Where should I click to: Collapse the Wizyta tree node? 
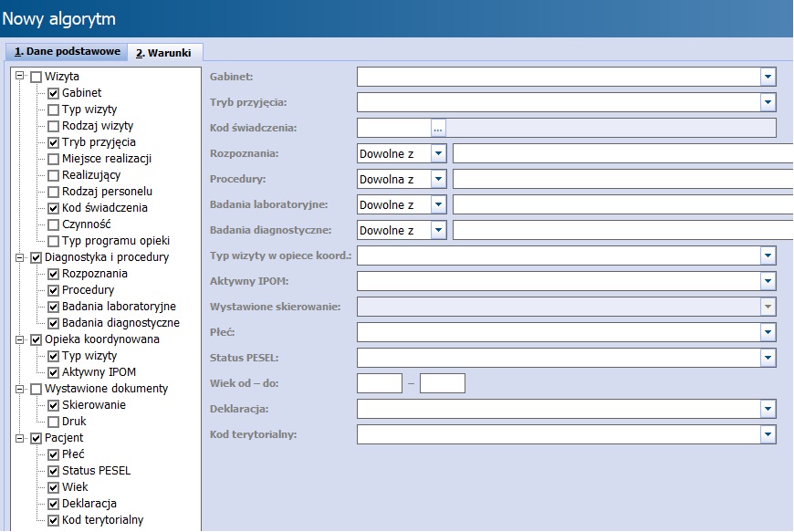[20, 77]
